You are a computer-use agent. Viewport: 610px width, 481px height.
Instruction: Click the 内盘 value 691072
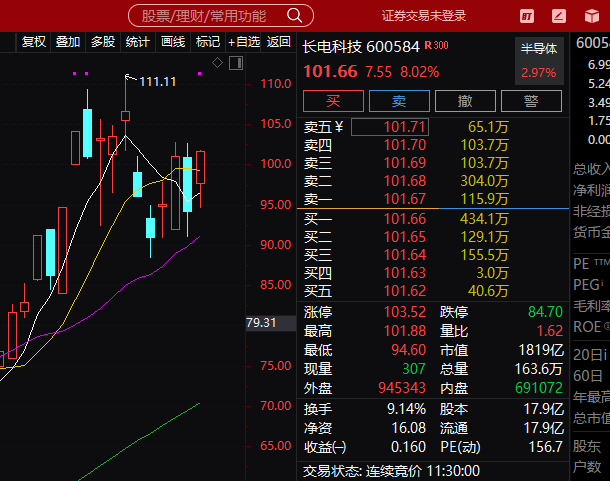click(x=539, y=388)
